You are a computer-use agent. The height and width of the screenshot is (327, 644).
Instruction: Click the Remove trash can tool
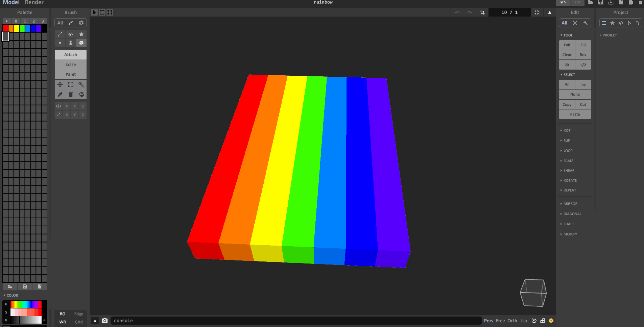coord(71,95)
